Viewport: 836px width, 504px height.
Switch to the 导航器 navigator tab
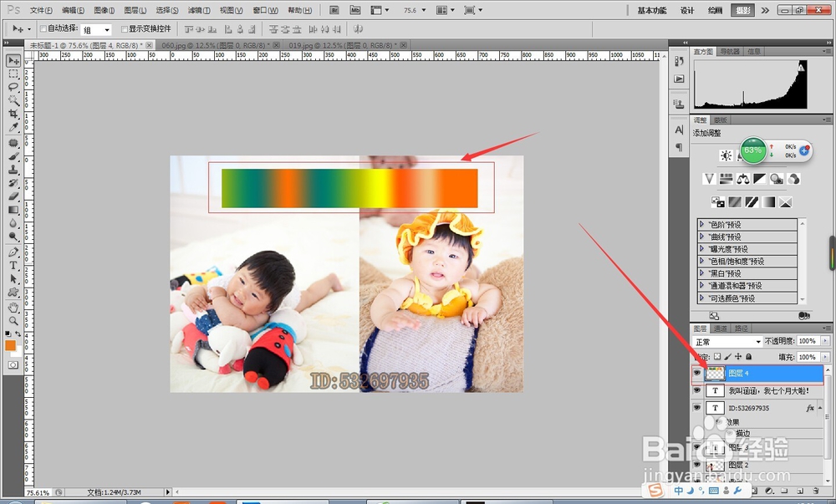point(729,52)
